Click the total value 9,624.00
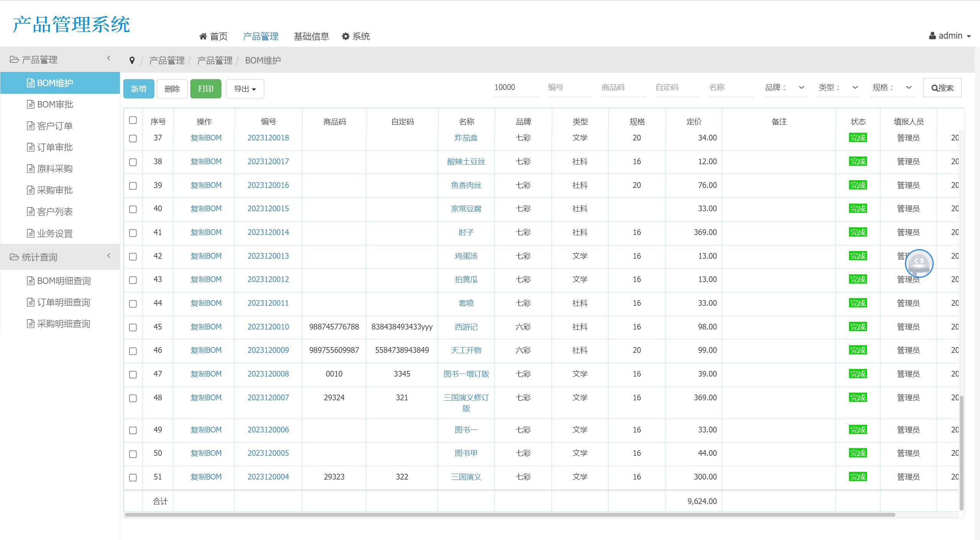Viewport: 980px width, 540px height. pyautogui.click(x=702, y=501)
